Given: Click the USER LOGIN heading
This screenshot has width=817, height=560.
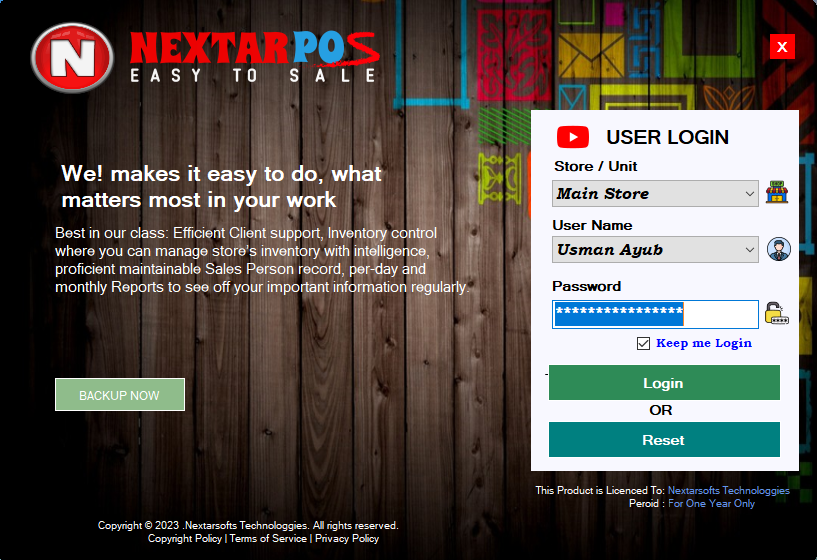Looking at the screenshot, I should coord(667,137).
